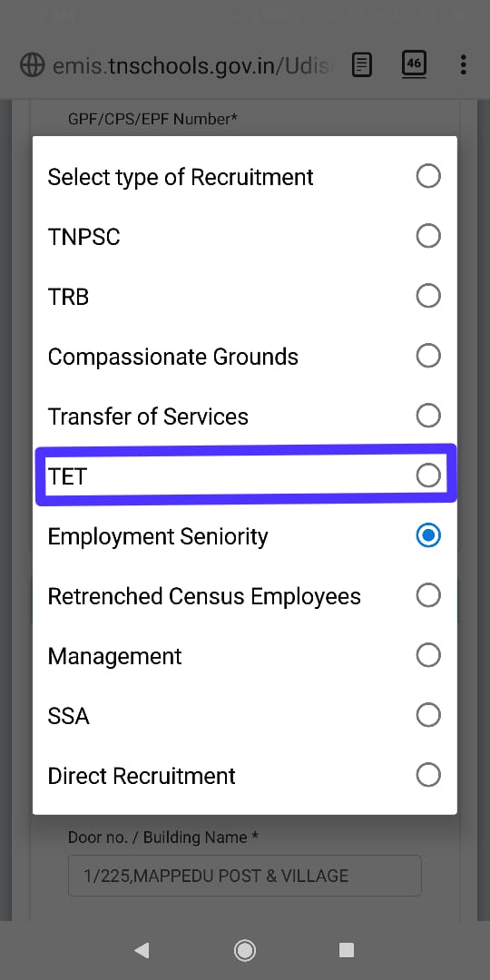Open browser three-dot overflow menu
Screen dimensions: 490x980
click(463, 64)
